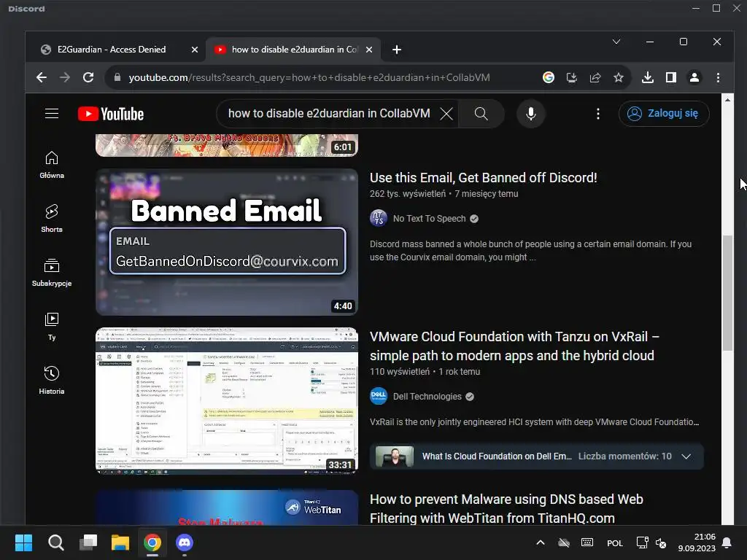This screenshot has height=560, width=747.
Task: Close the E2Guardian - Access Denied tab
Action: [194, 50]
